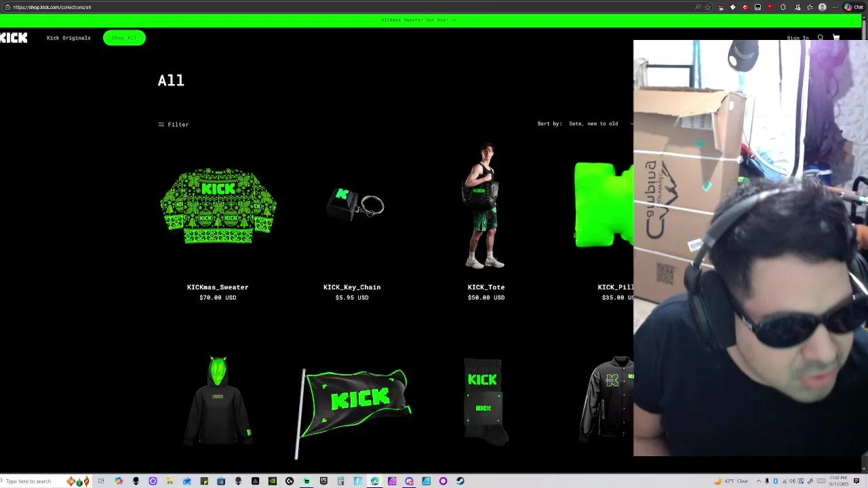Open Copilot icon on the taskbar
Viewport: 868px width, 488px height.
tap(119, 481)
